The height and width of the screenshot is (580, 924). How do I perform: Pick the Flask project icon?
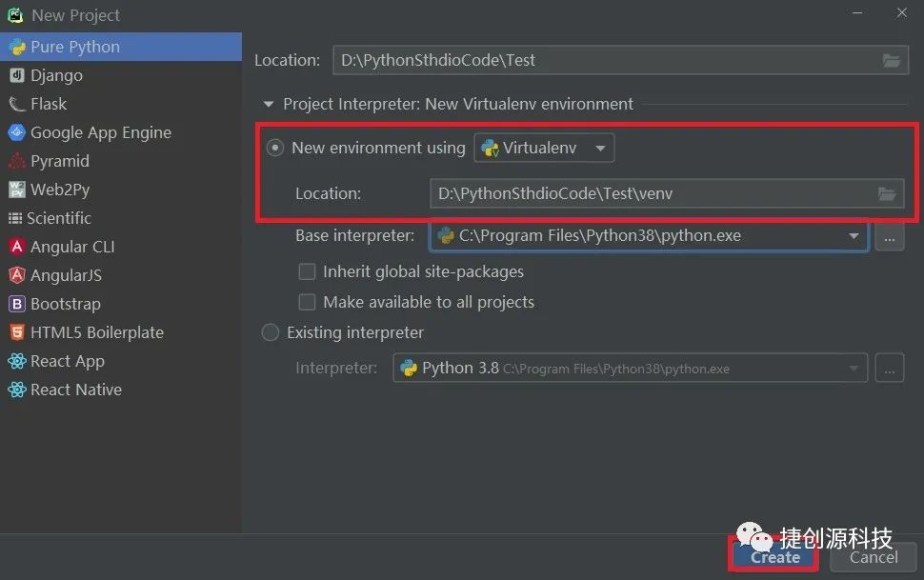pos(16,104)
